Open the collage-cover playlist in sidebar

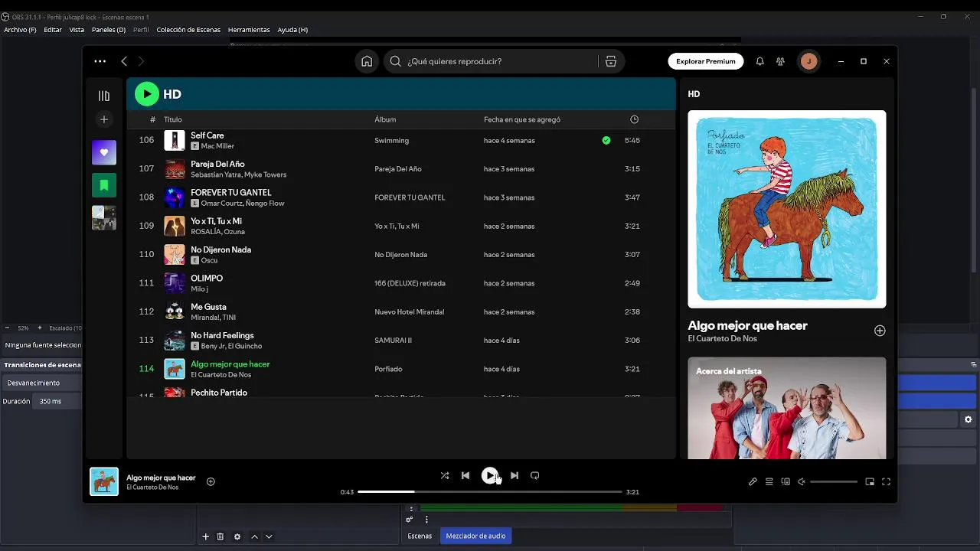(x=104, y=218)
